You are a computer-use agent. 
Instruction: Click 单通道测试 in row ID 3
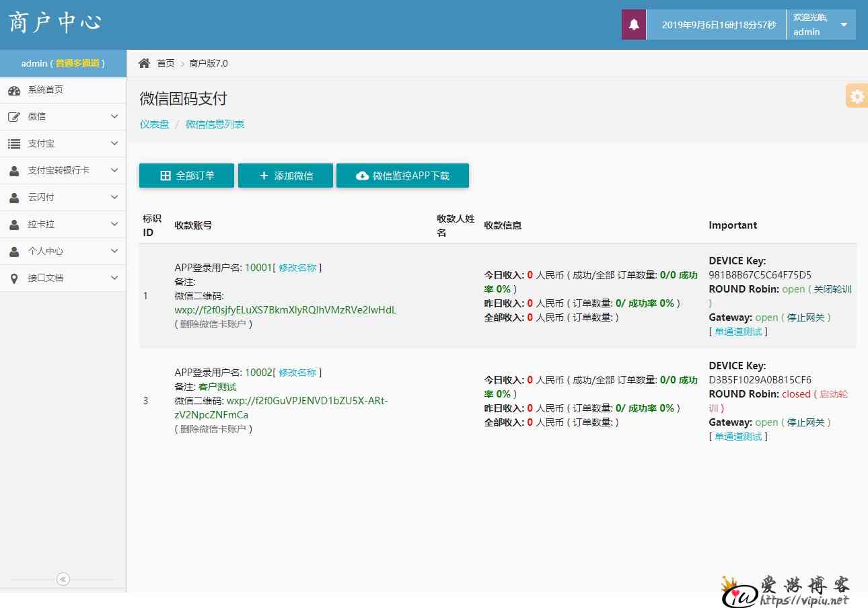[x=738, y=436]
